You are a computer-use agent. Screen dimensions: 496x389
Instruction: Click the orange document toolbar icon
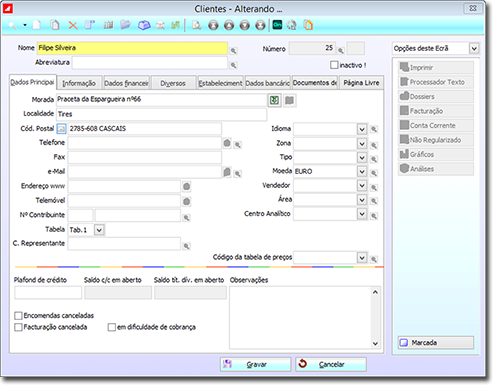tap(308, 25)
